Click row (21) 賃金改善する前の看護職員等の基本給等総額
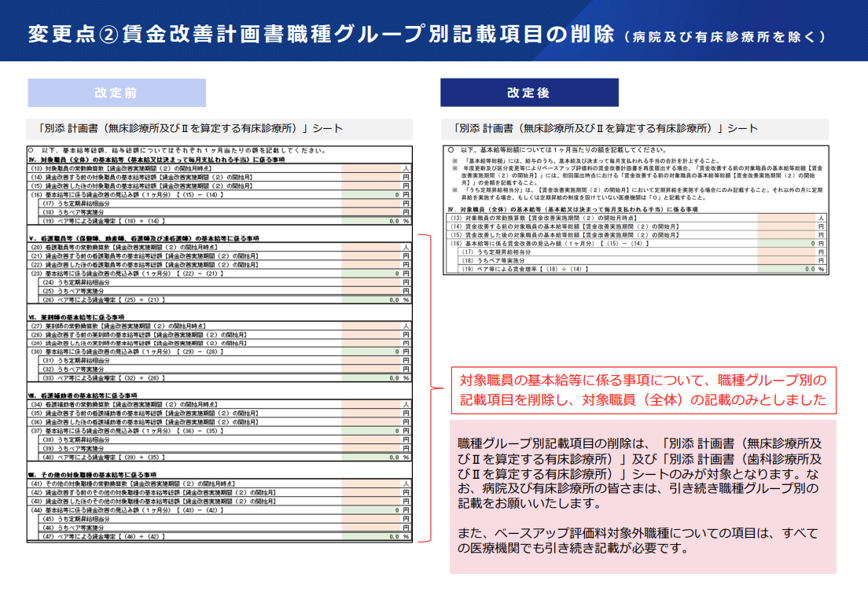This screenshot has height=592, width=868. pyautogui.click(x=219, y=256)
